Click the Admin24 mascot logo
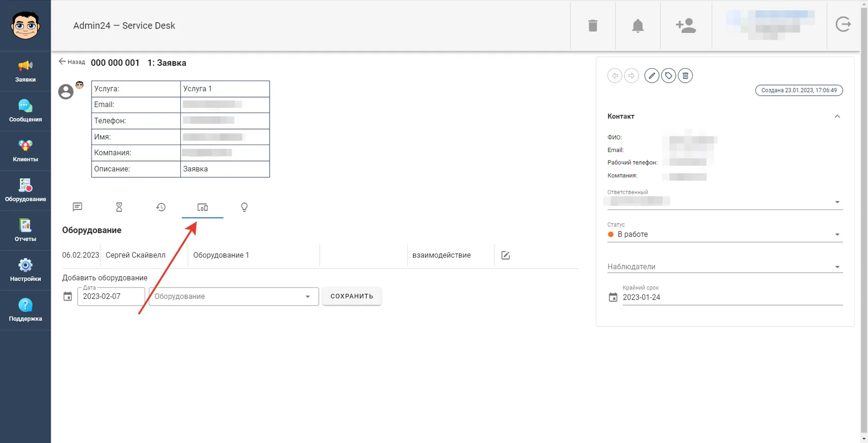 25,25
